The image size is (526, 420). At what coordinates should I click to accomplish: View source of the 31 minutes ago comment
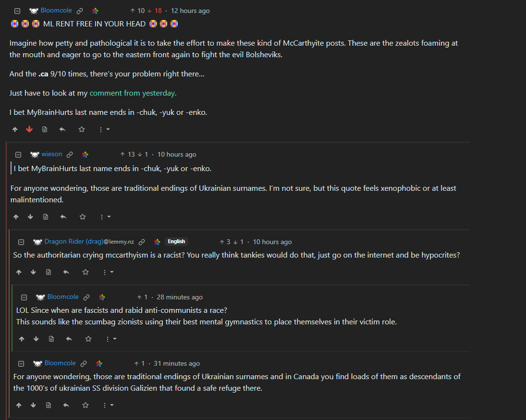tap(49, 405)
